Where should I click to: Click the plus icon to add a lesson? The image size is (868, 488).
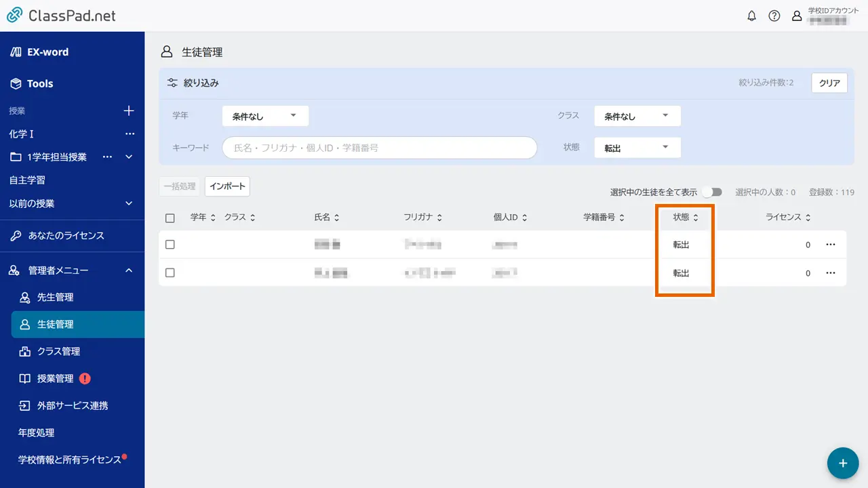(129, 110)
